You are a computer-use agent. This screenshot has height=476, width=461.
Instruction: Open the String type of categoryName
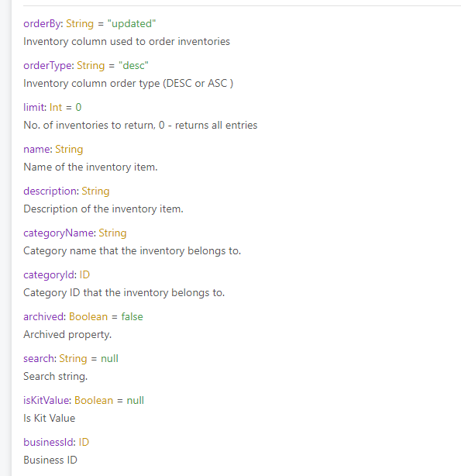pos(112,233)
